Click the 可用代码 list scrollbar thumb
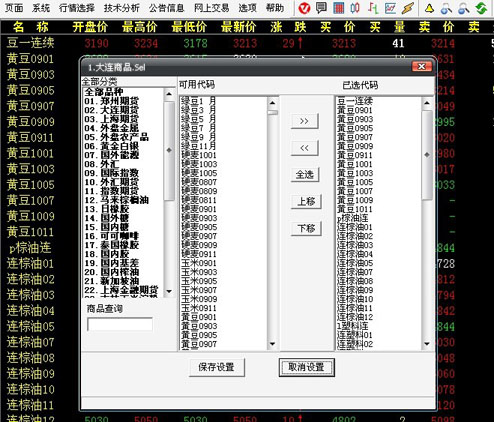The height and width of the screenshot is (422, 494). [272, 112]
